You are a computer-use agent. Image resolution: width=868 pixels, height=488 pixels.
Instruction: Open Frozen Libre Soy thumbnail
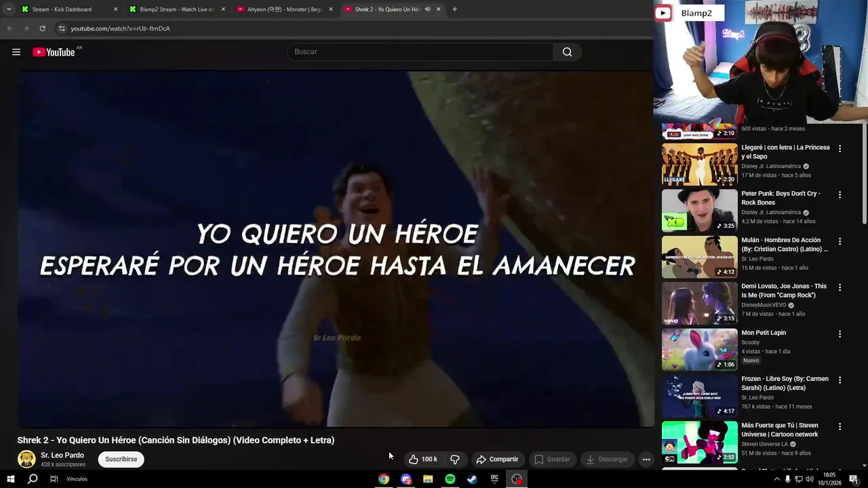699,396
